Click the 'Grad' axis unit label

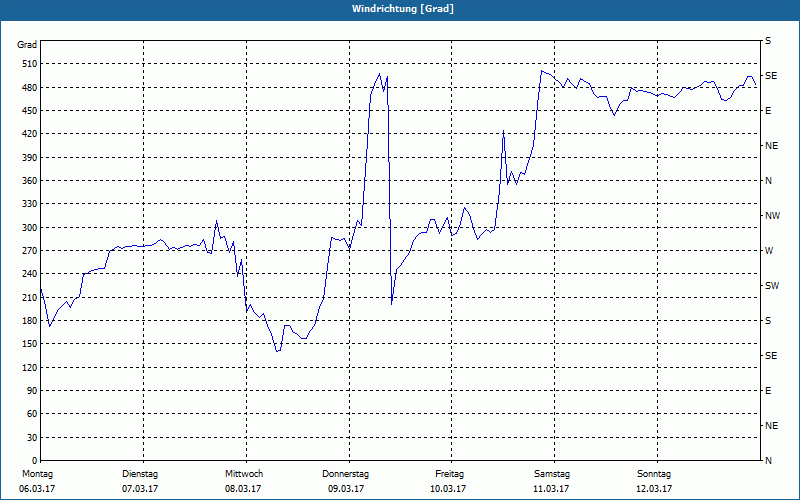coord(27,45)
